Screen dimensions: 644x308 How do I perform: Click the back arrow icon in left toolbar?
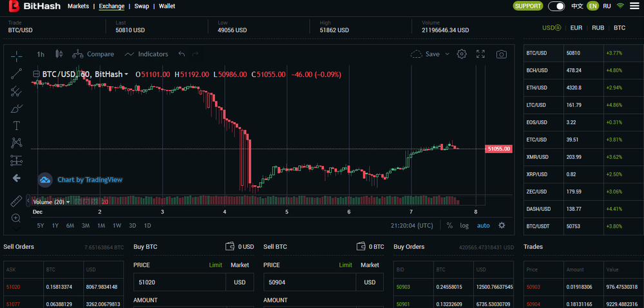(17, 178)
